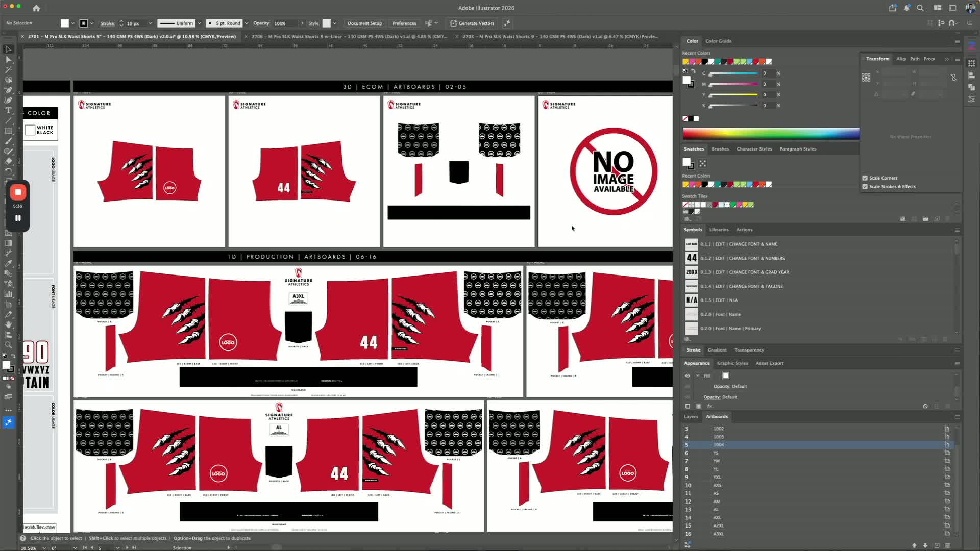Select the Hand tool
980x551 pixels.
point(8,325)
